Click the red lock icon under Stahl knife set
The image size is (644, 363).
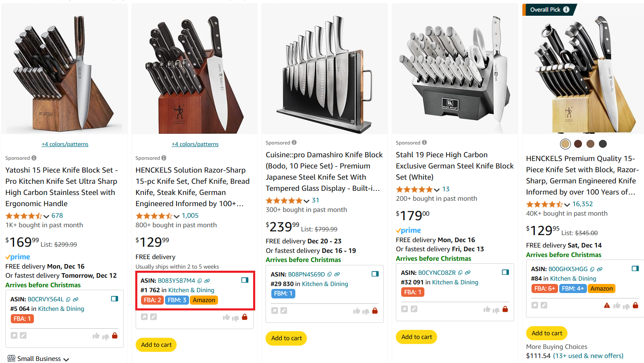[x=505, y=309]
